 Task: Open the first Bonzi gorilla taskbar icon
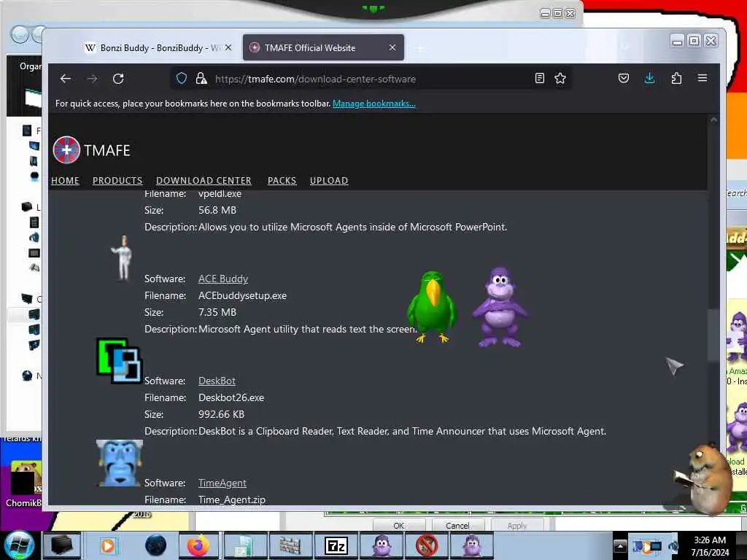(x=382, y=545)
